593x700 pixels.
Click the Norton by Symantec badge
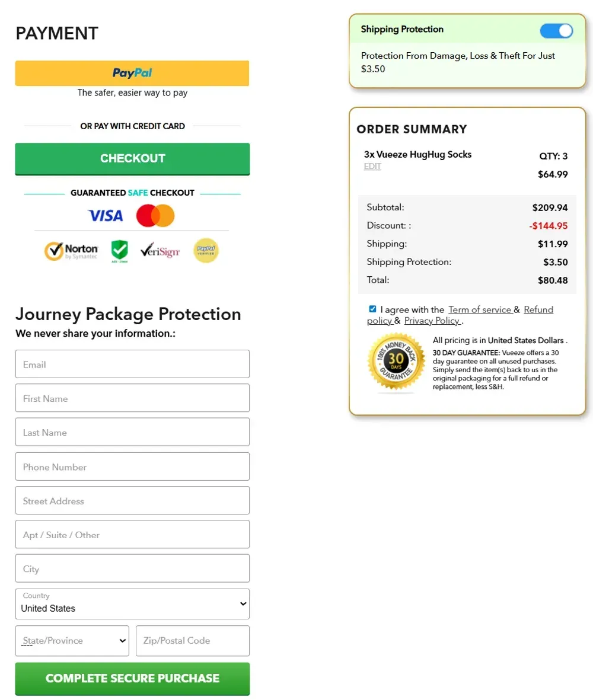click(71, 250)
